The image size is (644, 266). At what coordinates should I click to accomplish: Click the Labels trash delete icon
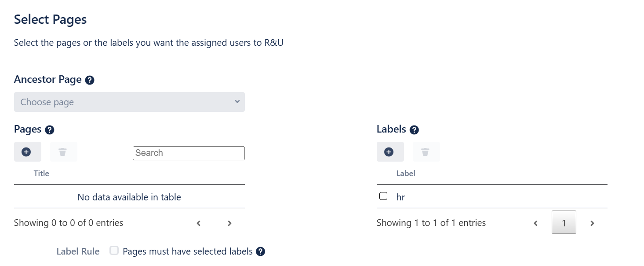(x=426, y=152)
